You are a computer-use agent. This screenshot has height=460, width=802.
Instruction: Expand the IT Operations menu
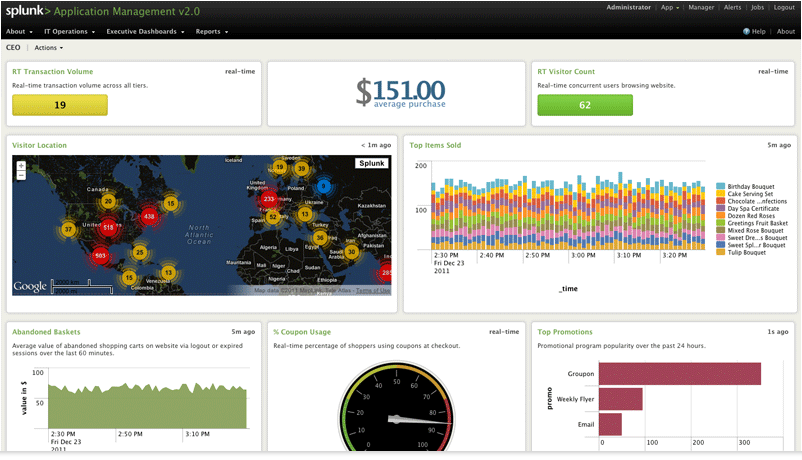pyautogui.click(x=70, y=32)
